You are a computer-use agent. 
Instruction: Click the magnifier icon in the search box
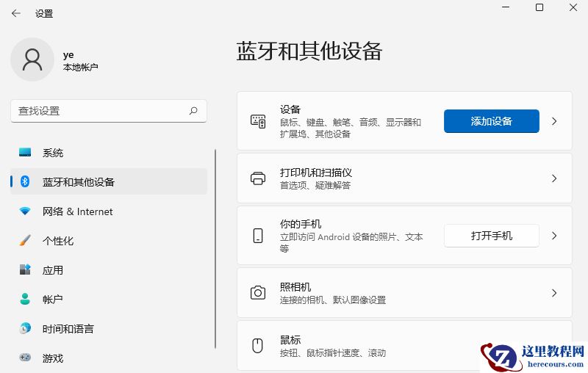point(193,111)
